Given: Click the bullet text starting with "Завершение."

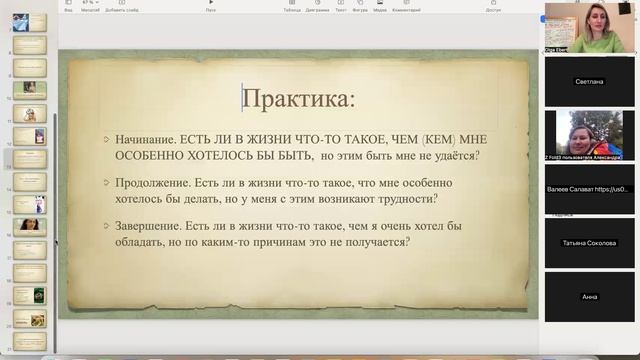Looking at the screenshot, I should tap(288, 234).
